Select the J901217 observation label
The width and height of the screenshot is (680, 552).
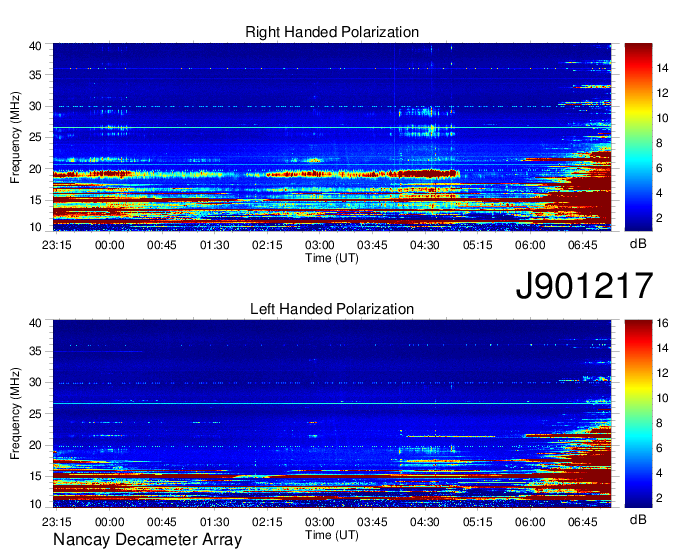(584, 286)
